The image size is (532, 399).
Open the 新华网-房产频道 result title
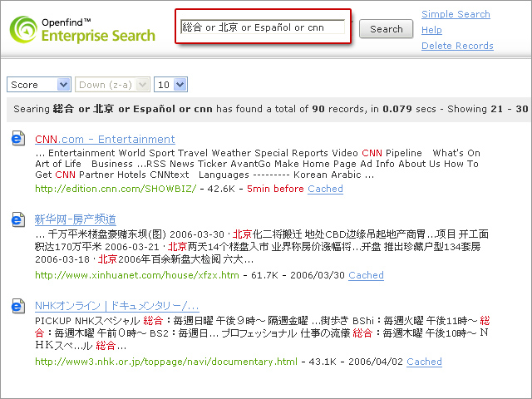pyautogui.click(x=76, y=219)
